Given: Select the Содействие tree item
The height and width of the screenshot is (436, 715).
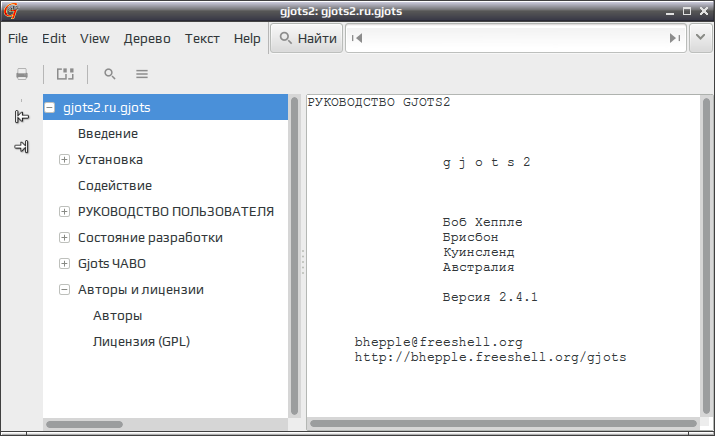Looking at the screenshot, I should point(115,186).
